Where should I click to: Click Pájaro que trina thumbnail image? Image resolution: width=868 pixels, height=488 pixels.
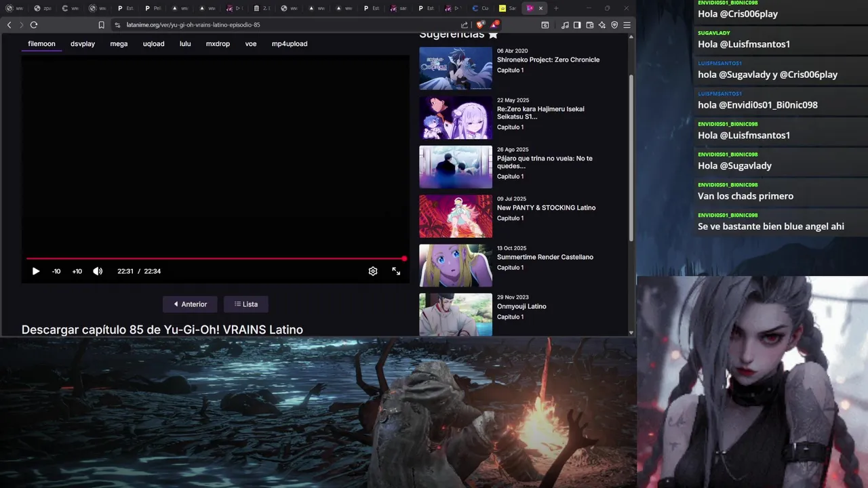click(x=456, y=167)
